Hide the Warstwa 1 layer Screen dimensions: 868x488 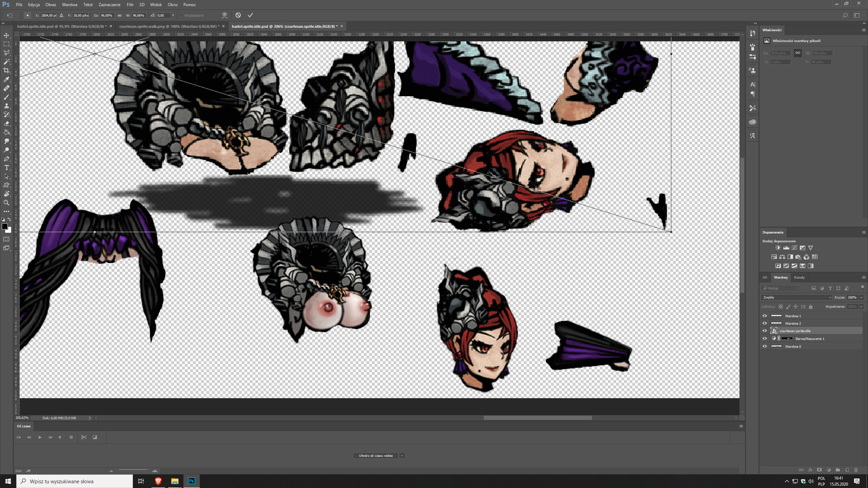pos(765,316)
